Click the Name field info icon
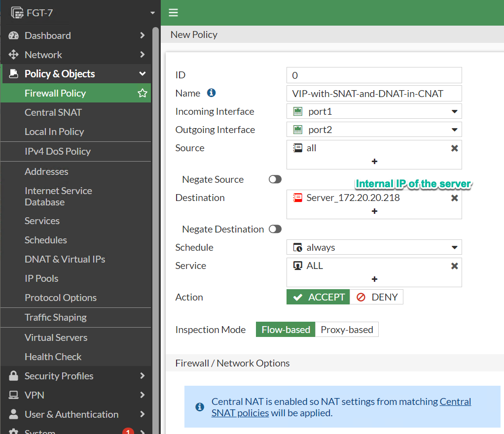Viewport: 504px width, 434px height. pos(211,93)
